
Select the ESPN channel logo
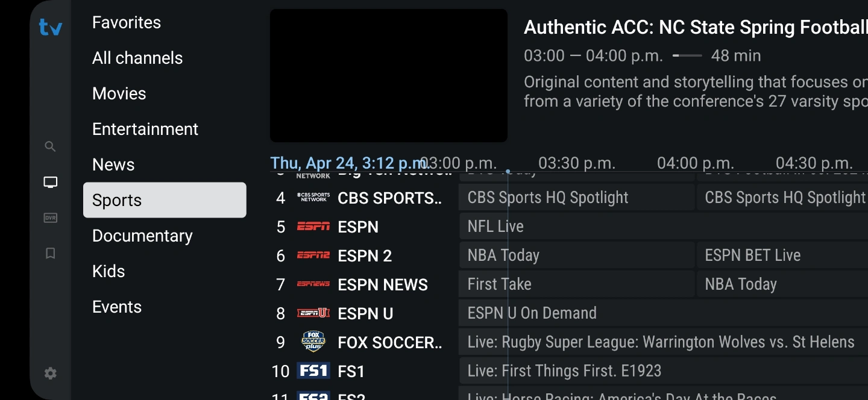pyautogui.click(x=313, y=227)
